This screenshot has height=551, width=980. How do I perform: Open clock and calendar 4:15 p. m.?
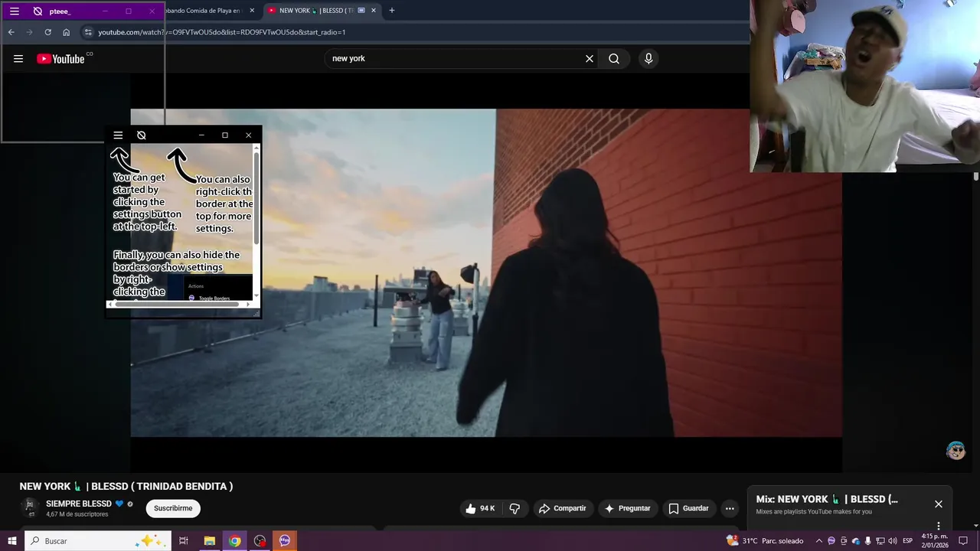935,541
